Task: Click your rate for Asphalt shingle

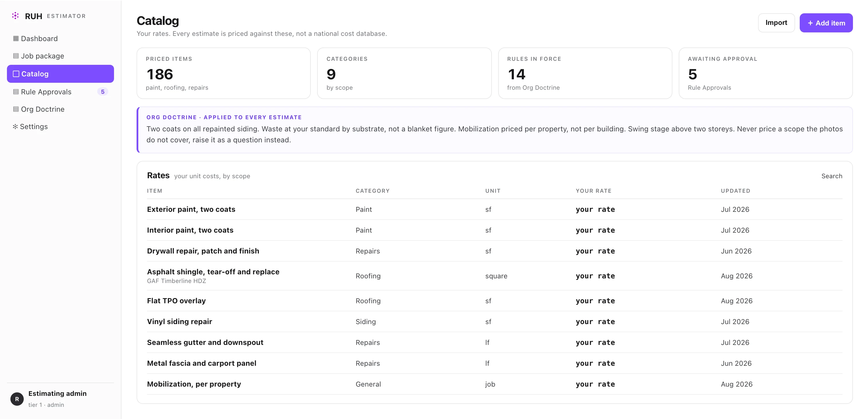Action: [x=595, y=276]
